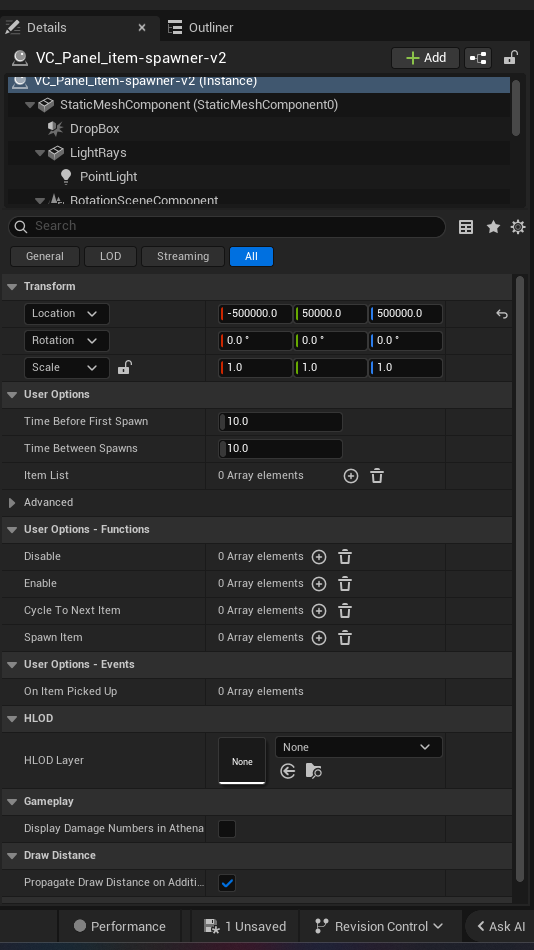
Task: Close the Details tab
Action: (x=142, y=28)
